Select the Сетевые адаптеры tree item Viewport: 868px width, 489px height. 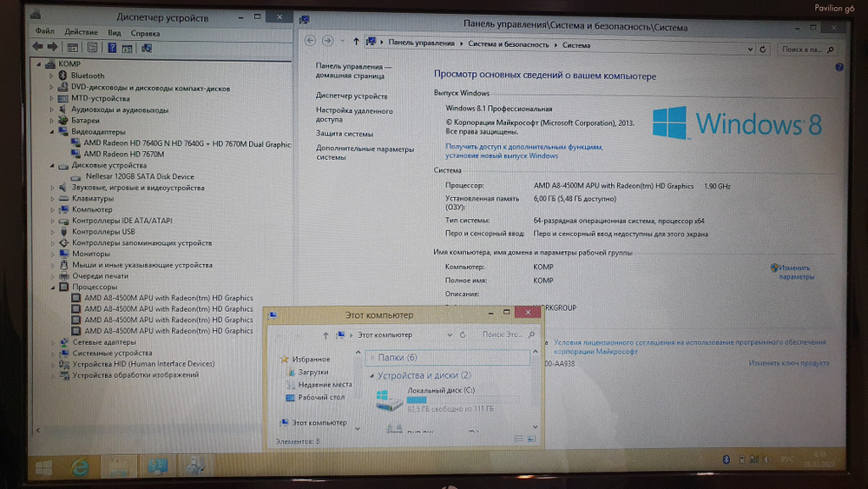pyautogui.click(x=103, y=341)
